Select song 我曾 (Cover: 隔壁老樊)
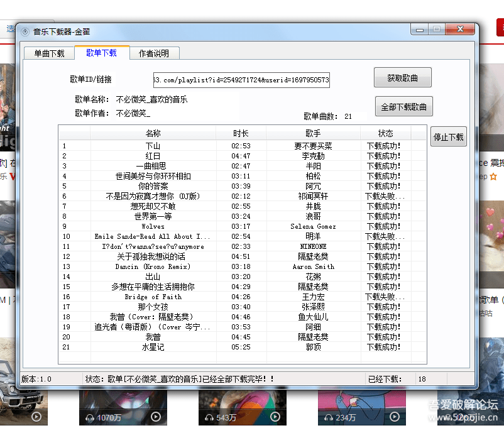504x428 pixels. 243,317
